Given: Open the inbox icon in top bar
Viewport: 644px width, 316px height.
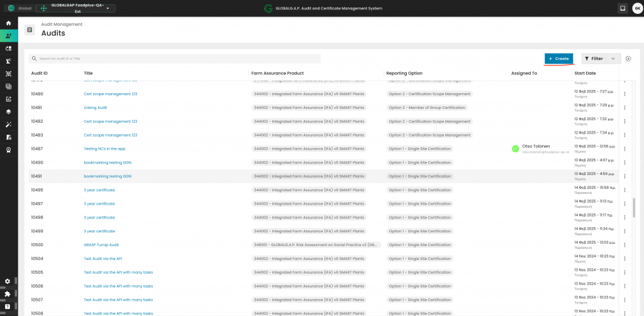Looking at the screenshot, I should tap(622, 8).
